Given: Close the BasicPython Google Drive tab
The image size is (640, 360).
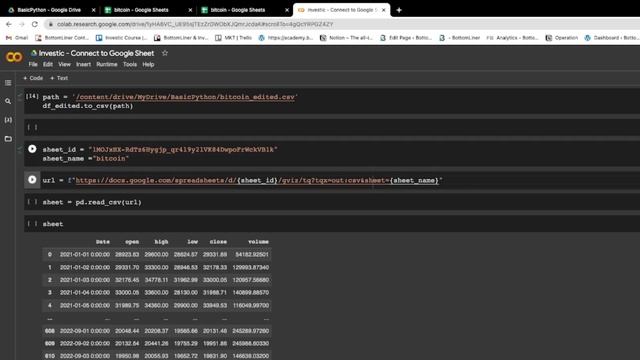Looking at the screenshot, I should (93, 10).
